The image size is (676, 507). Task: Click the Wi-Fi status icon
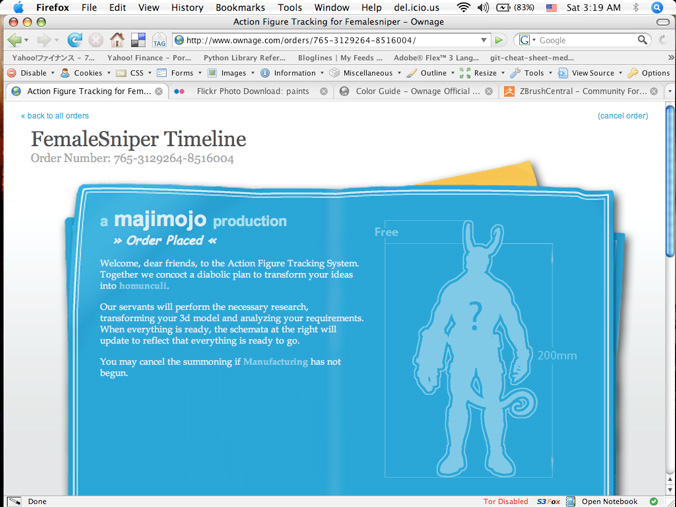point(463,7)
